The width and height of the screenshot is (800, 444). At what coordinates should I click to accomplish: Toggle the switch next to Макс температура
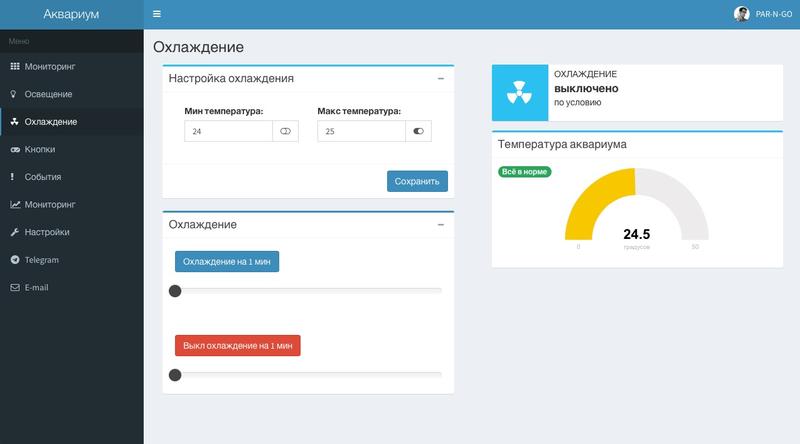point(418,131)
